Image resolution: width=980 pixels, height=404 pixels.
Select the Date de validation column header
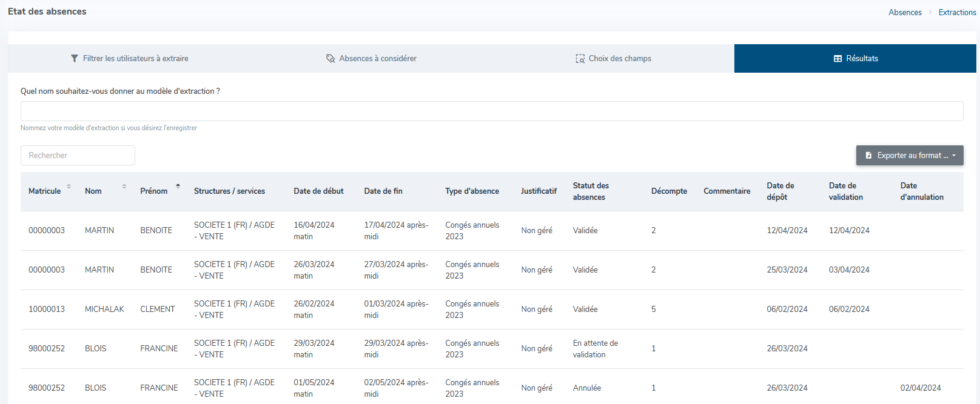click(845, 191)
